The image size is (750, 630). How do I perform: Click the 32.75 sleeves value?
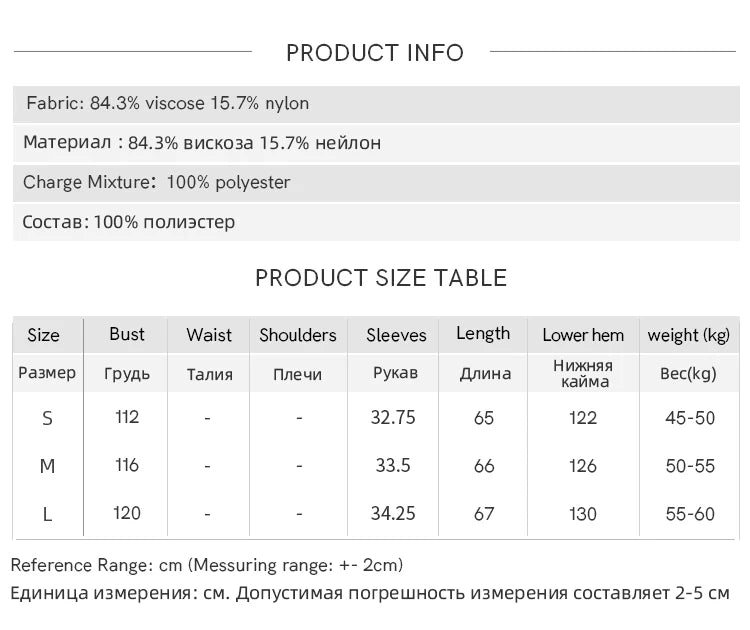393,418
